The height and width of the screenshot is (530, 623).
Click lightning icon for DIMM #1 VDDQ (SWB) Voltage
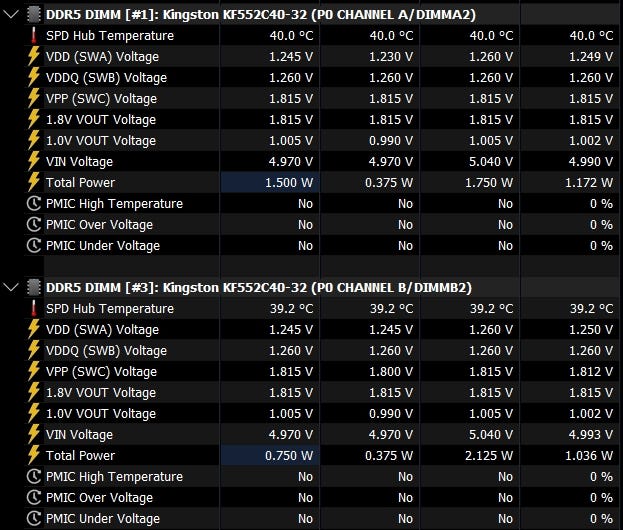[x=34, y=77]
